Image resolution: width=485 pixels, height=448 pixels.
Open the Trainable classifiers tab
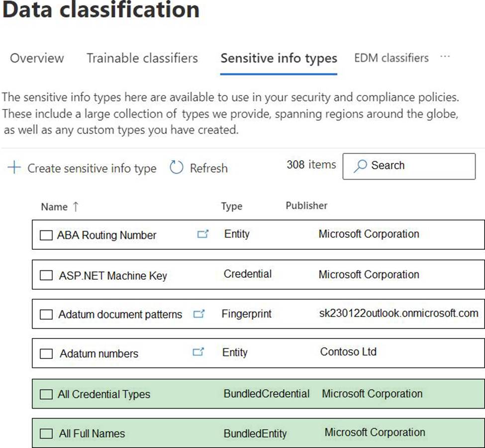point(142,58)
